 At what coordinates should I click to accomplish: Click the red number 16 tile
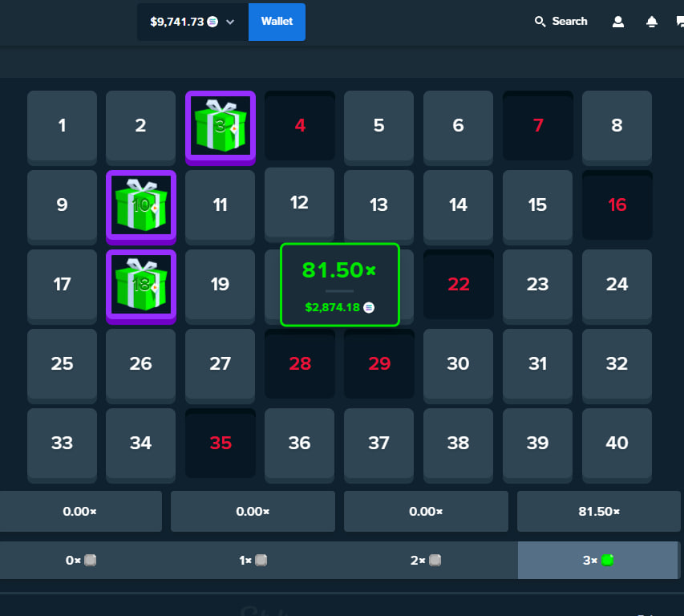click(x=617, y=205)
